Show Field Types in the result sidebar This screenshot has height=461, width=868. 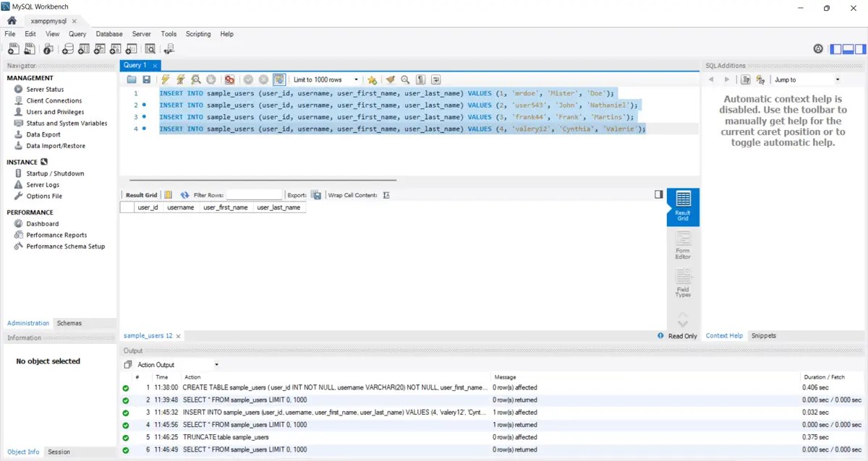coord(683,283)
